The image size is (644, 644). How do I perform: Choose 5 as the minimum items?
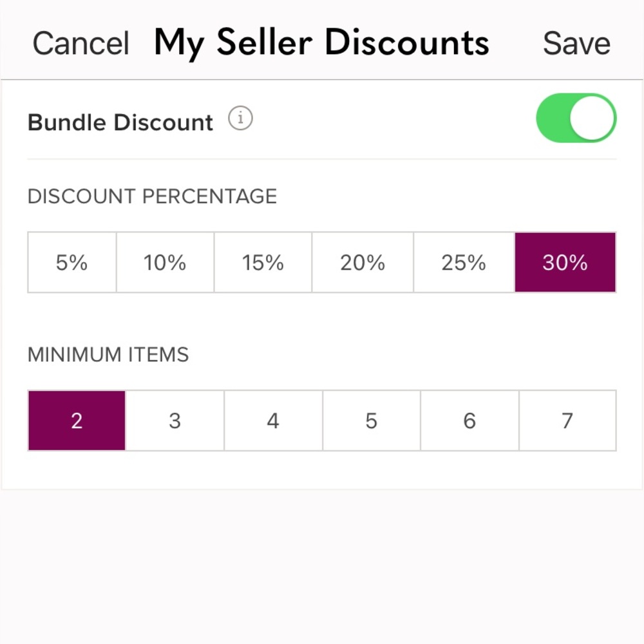(x=371, y=421)
